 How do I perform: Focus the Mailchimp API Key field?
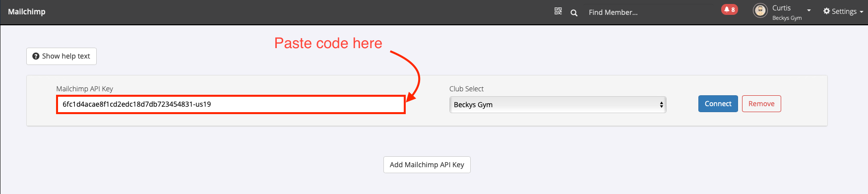tap(231, 104)
